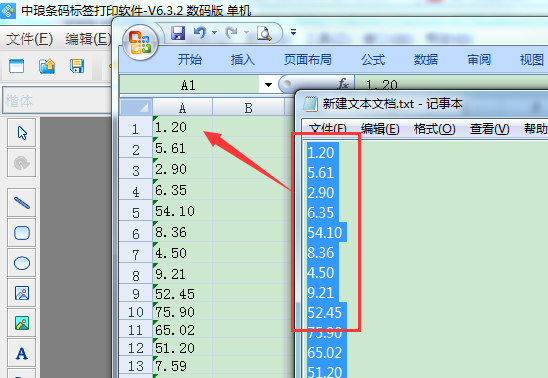
Task: Select the line drawing tool
Action: (22, 203)
